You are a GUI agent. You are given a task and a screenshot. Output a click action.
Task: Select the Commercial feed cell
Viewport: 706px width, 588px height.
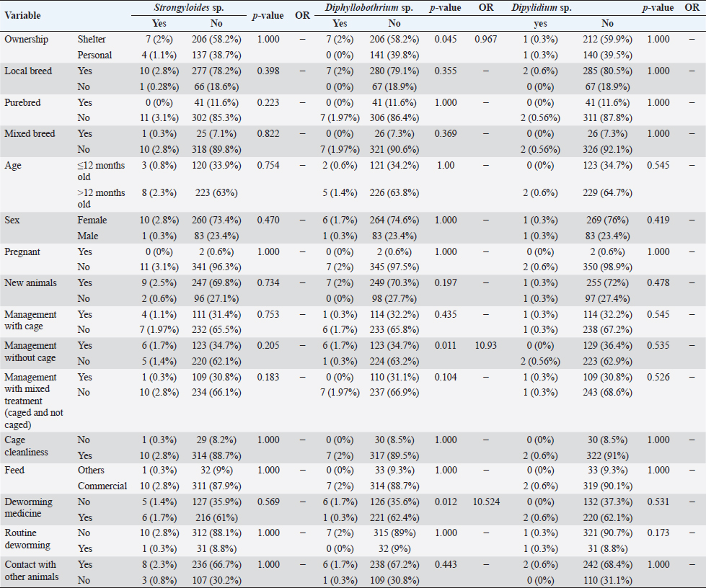coord(102,486)
